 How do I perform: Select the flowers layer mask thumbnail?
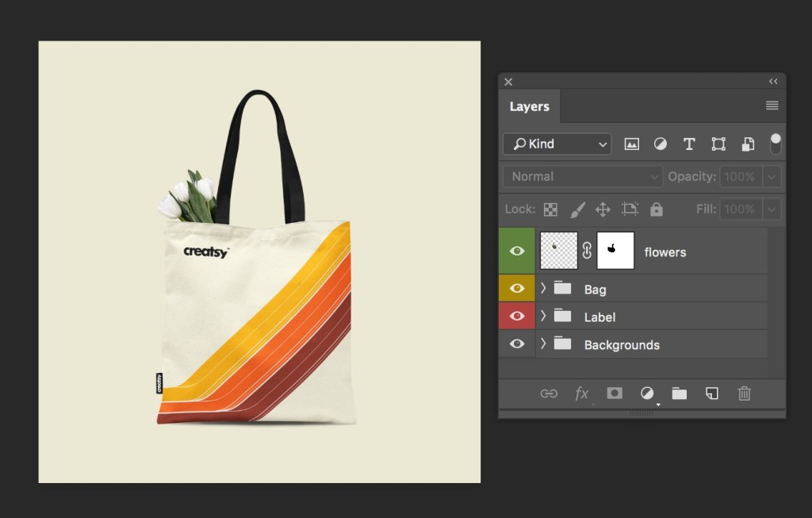click(615, 250)
